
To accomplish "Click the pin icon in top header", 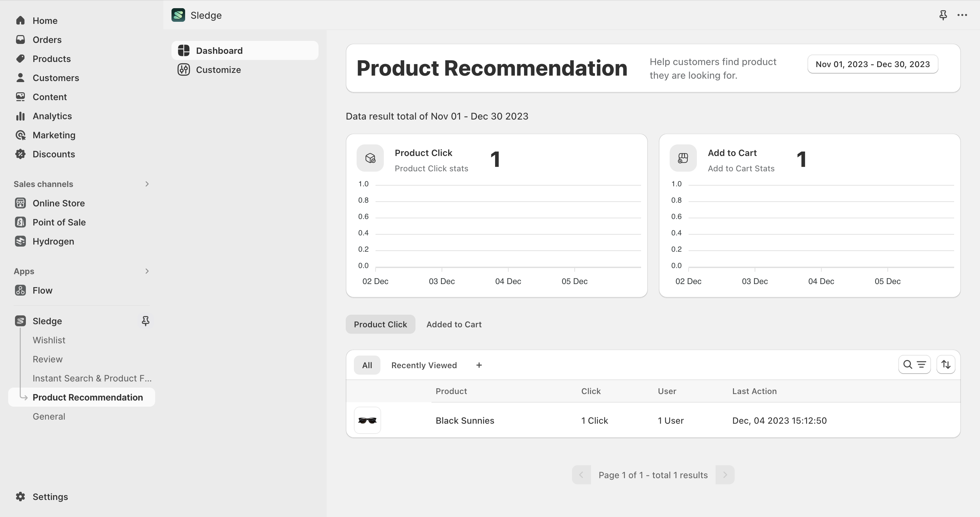I will tap(943, 15).
